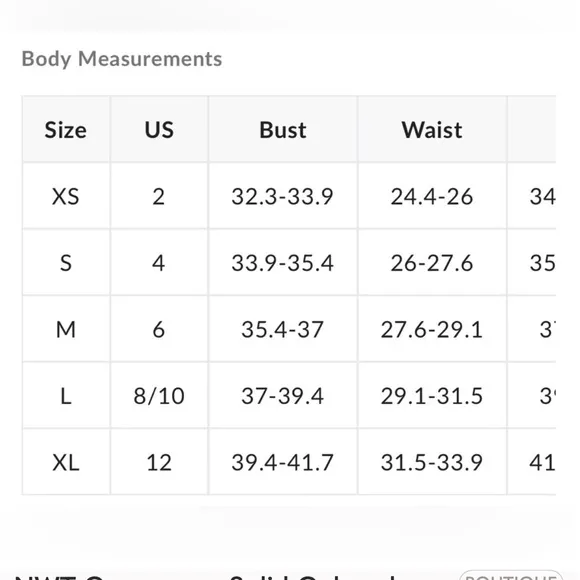Select the L size cell

coord(66,396)
